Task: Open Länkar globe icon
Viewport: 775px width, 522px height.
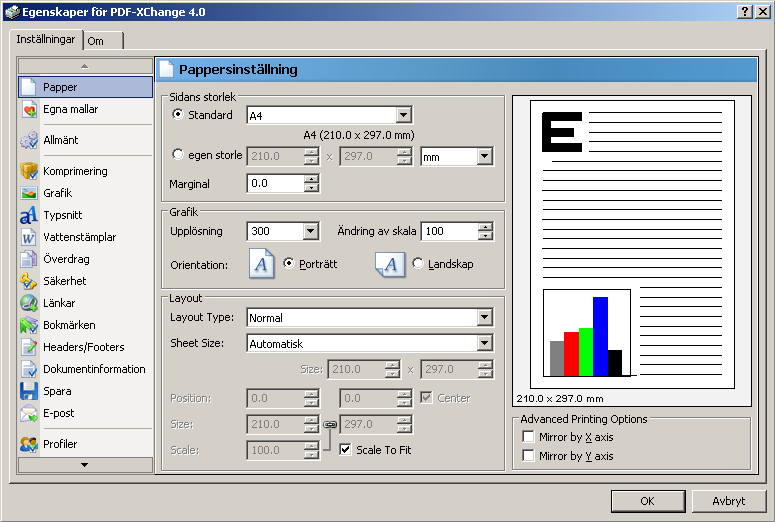Action: pyautogui.click(x=29, y=303)
